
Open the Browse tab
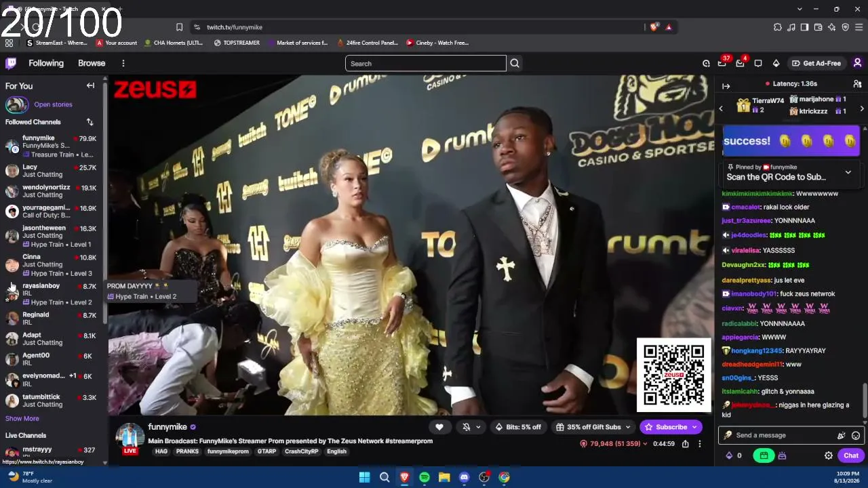[x=92, y=63]
